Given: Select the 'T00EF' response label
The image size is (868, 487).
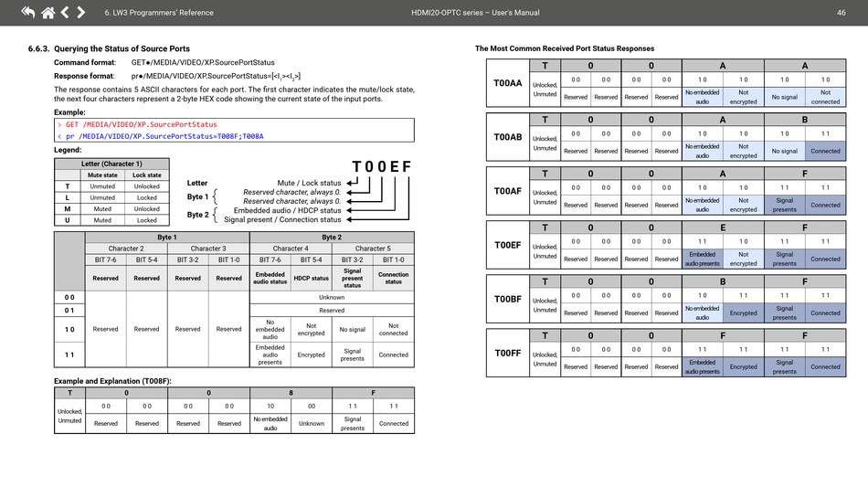Looking at the screenshot, I should tap(508, 245).
